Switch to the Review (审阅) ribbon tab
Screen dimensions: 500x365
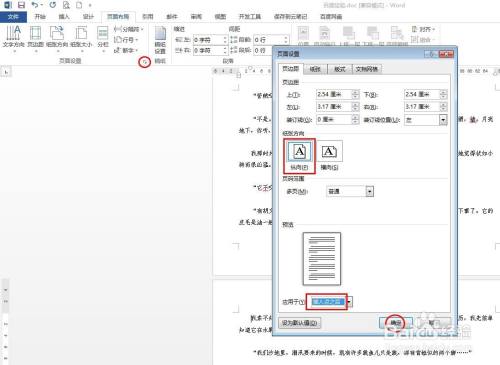[196, 17]
